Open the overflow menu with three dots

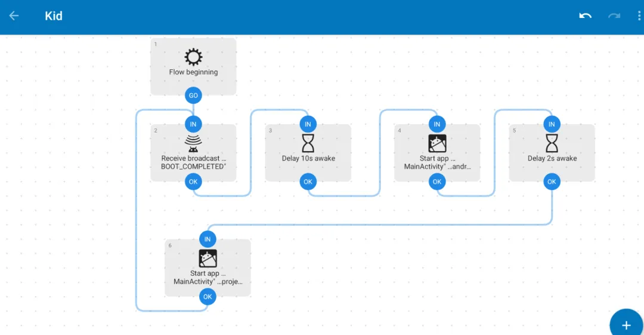(x=639, y=16)
